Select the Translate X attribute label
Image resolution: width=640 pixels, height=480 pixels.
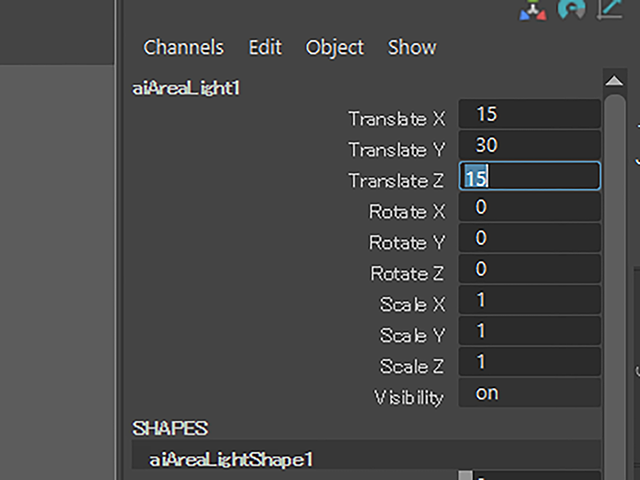click(397, 119)
